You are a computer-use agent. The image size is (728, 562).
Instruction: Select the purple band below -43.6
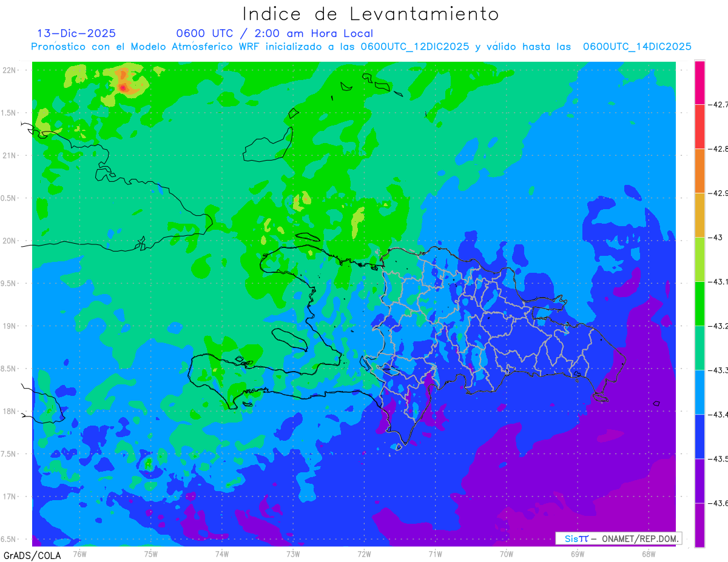pyautogui.click(x=699, y=524)
